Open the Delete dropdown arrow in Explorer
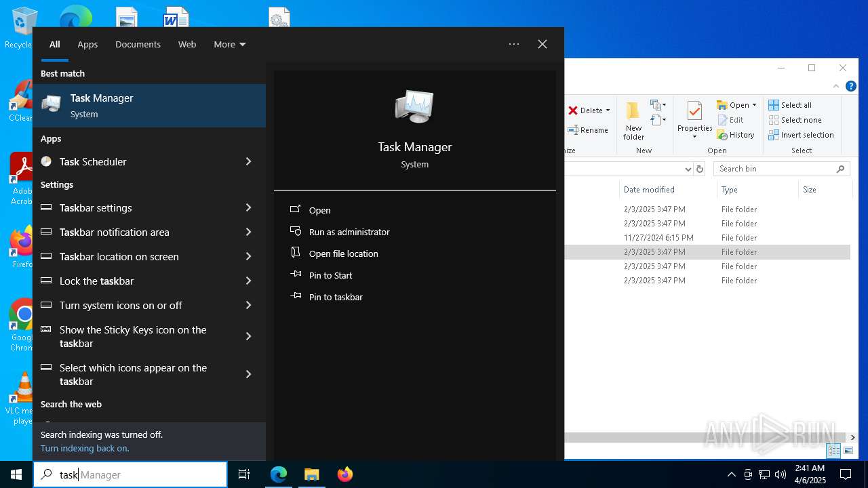 (x=608, y=110)
